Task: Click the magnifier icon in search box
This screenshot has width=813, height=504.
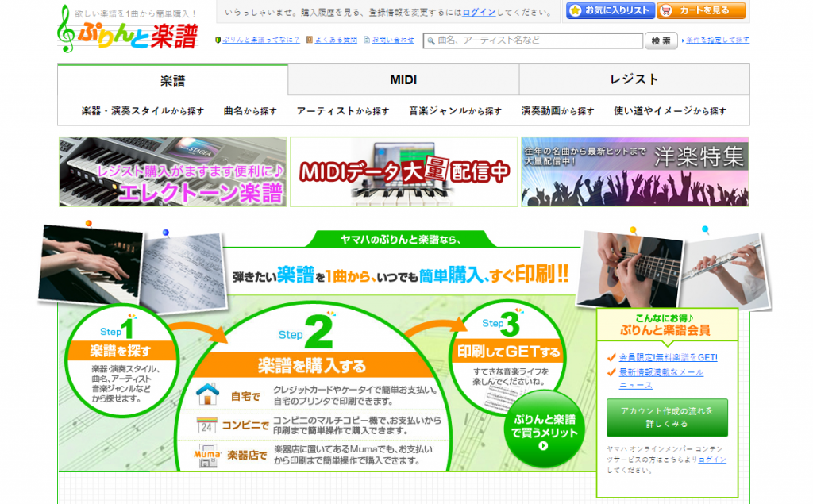Action: [x=430, y=40]
